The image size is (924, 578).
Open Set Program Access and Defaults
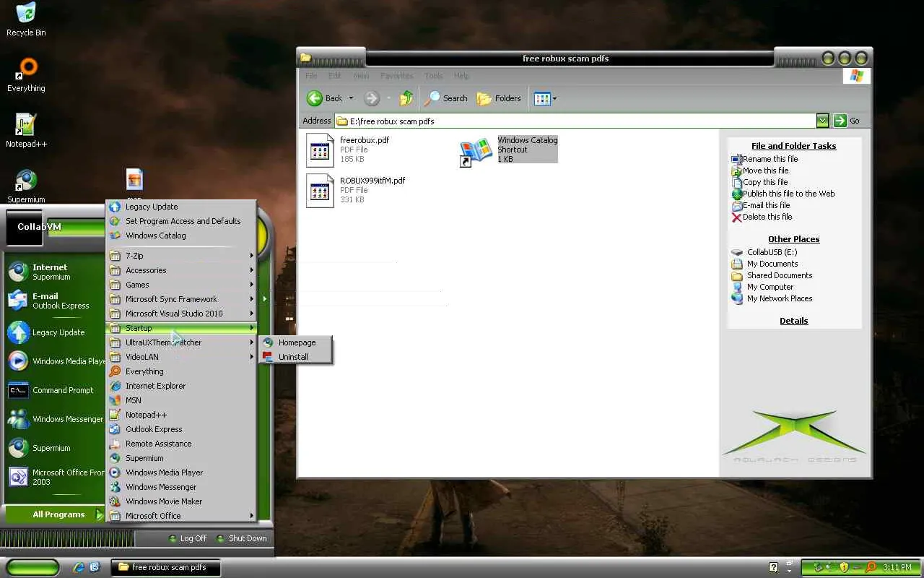coord(180,221)
